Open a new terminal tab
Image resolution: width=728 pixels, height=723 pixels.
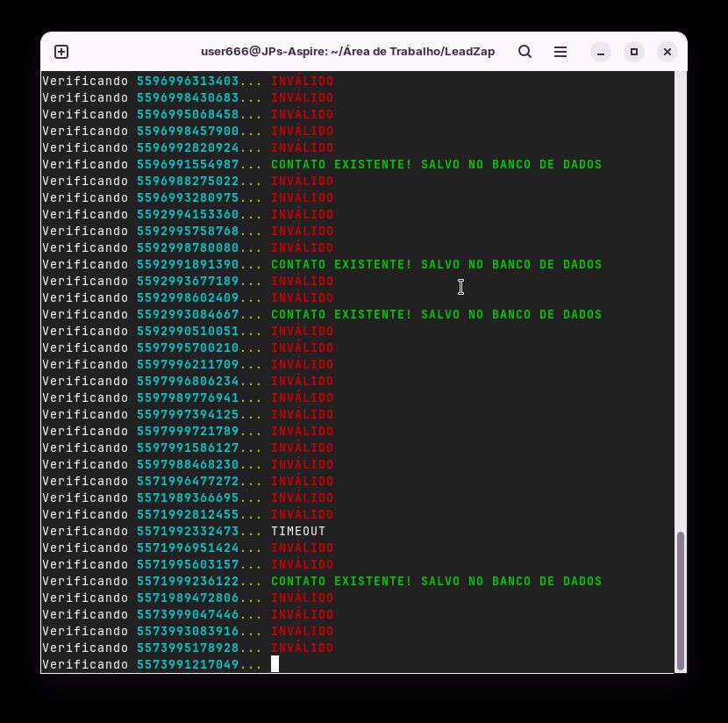61,52
